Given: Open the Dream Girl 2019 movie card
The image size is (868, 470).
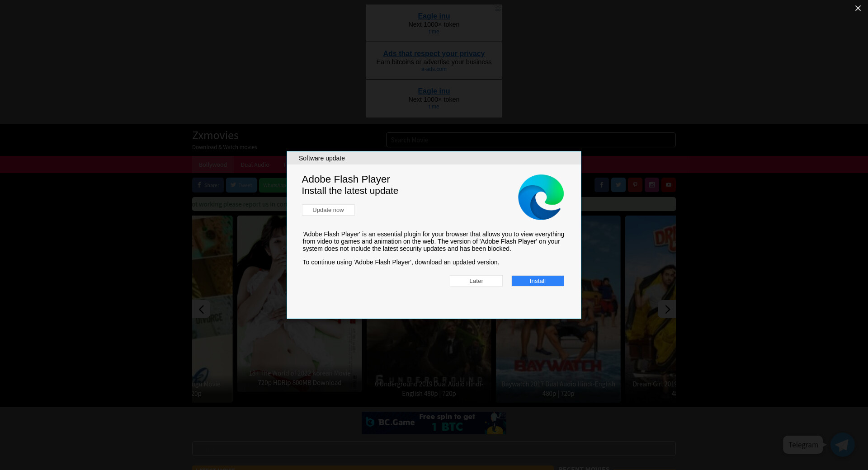Looking at the screenshot, I should (651, 309).
